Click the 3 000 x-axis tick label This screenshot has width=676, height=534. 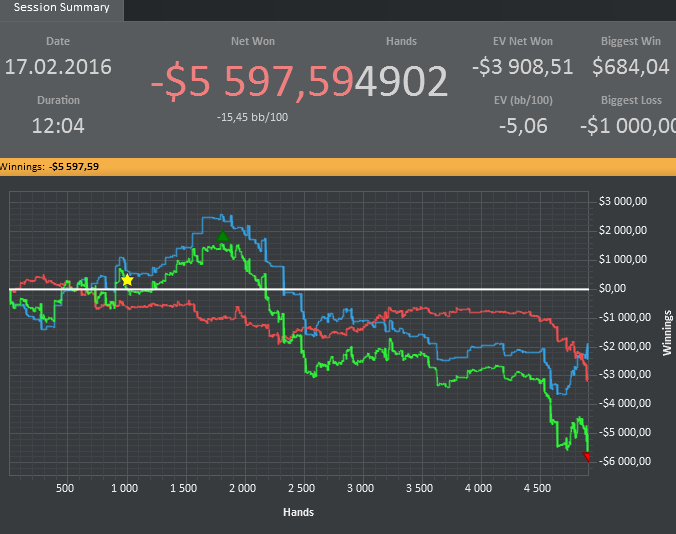pyautogui.click(x=360, y=488)
